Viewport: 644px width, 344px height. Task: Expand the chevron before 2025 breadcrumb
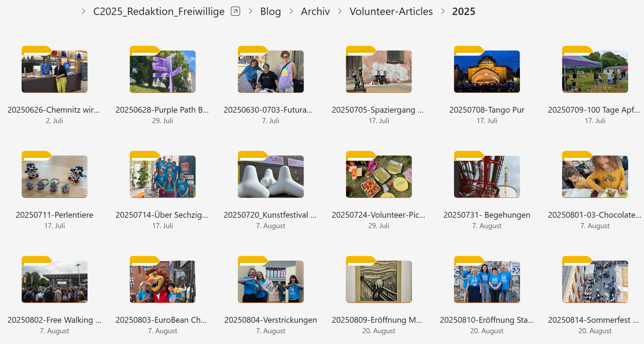click(x=443, y=11)
